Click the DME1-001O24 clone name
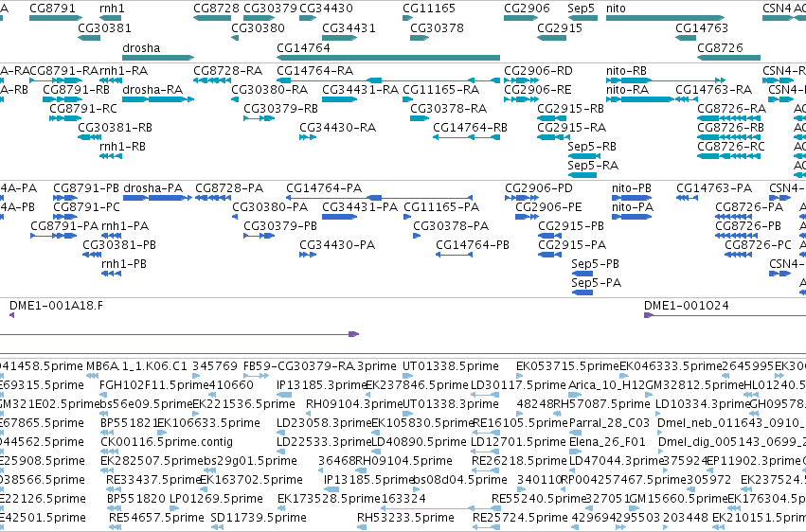 [x=687, y=306]
